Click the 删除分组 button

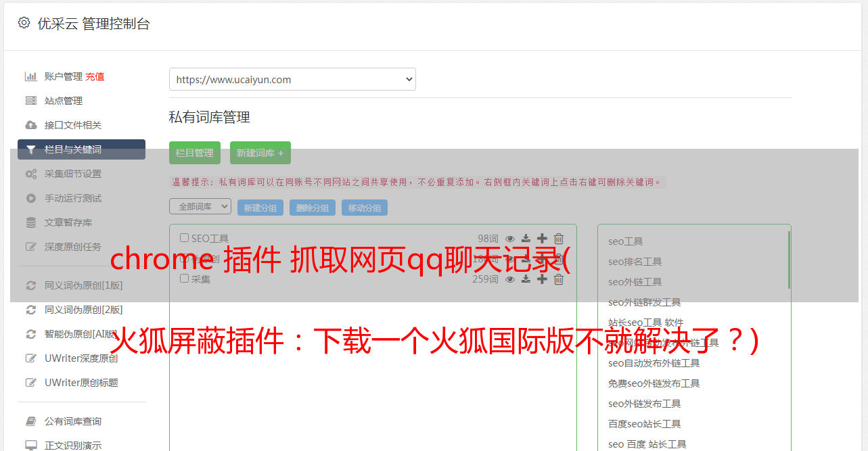313,208
